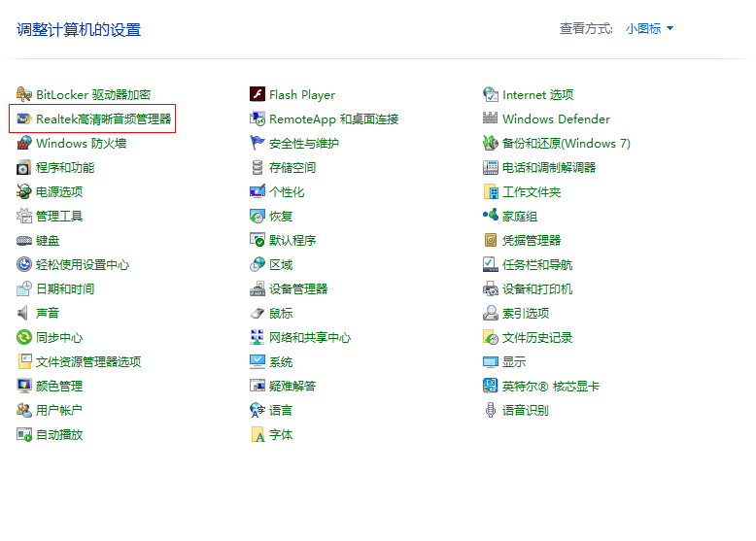
Task: Open the 显示 link
Action: 514,361
